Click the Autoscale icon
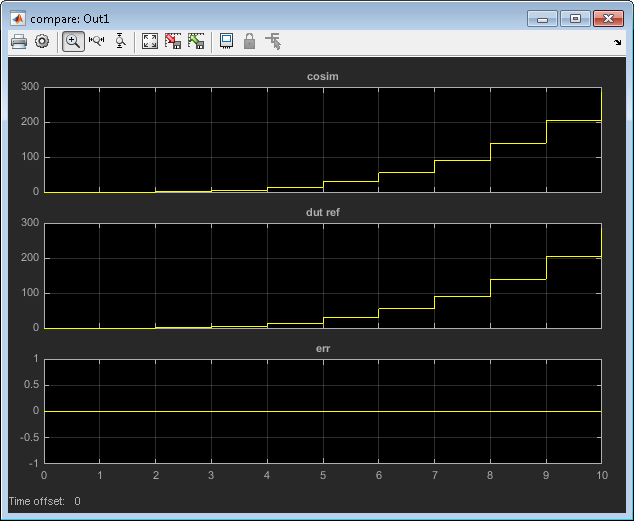The image size is (634, 521). 150,41
